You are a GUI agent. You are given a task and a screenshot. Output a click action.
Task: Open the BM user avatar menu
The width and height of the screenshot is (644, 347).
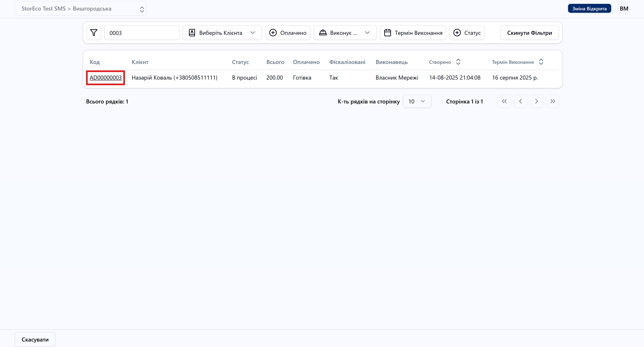tap(624, 9)
